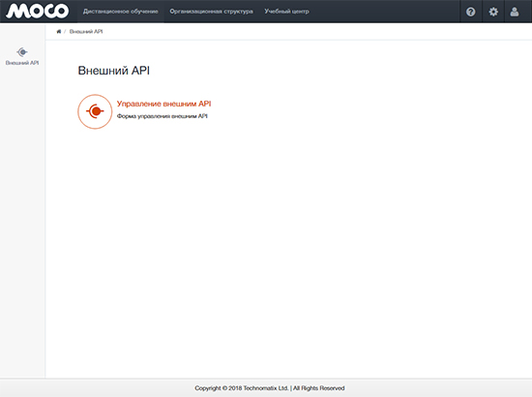The height and width of the screenshot is (397, 532).
Task: Go to home via breadcrumb house icon
Action: point(59,32)
